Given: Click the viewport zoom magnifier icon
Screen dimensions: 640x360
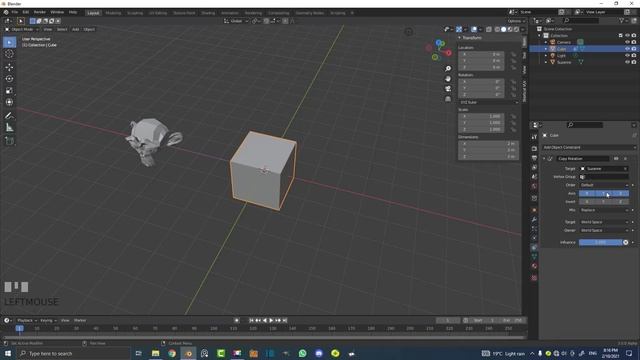Looking at the screenshot, I should 448,69.
